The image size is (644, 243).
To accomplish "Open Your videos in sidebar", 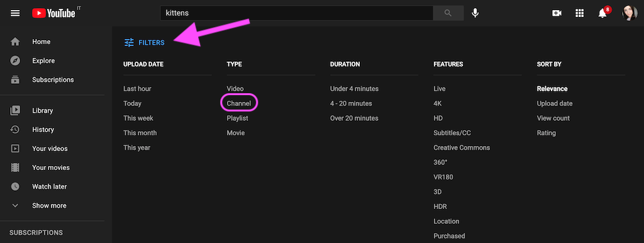I will point(50,149).
